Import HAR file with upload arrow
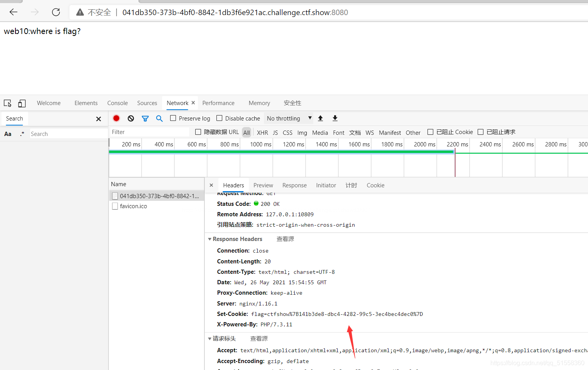Image resolution: width=588 pixels, height=370 pixels. (320, 118)
